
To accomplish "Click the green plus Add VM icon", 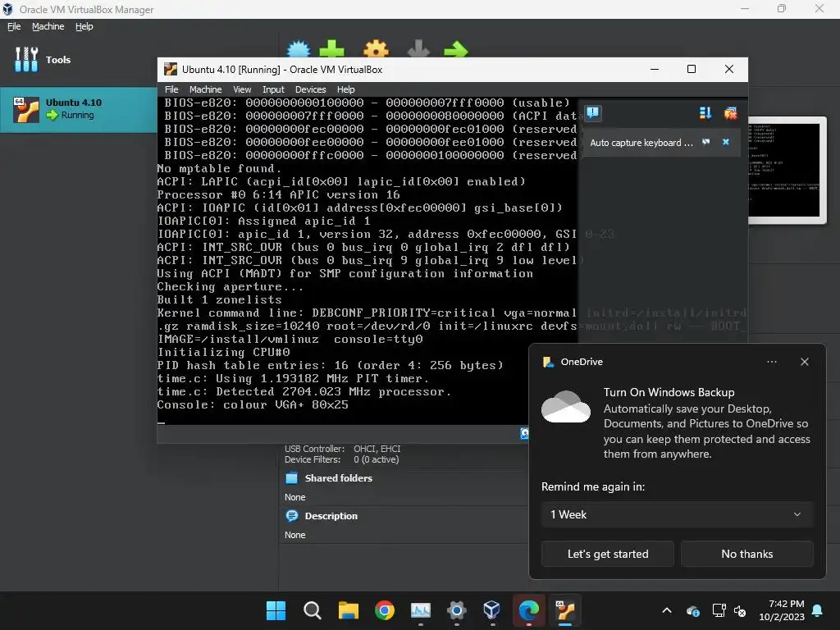I will pos(331,48).
